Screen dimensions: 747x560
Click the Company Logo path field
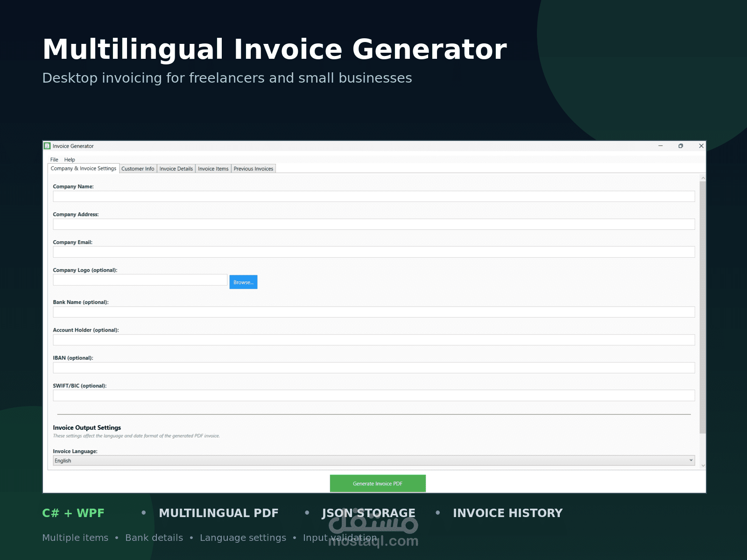point(140,280)
